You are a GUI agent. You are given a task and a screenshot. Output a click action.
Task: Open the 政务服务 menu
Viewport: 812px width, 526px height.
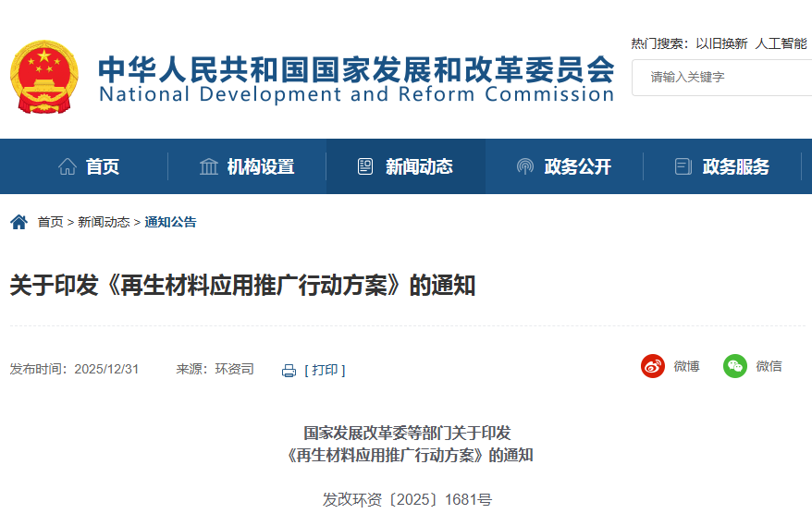point(736,166)
